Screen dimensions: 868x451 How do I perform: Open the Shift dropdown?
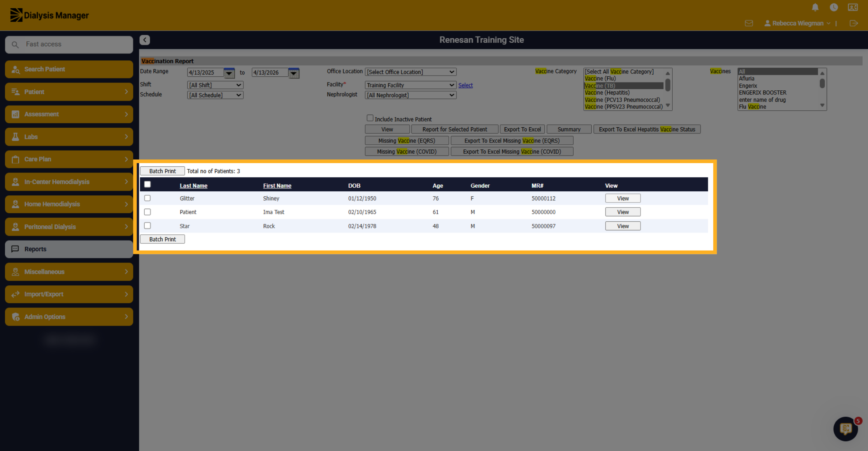pos(215,85)
